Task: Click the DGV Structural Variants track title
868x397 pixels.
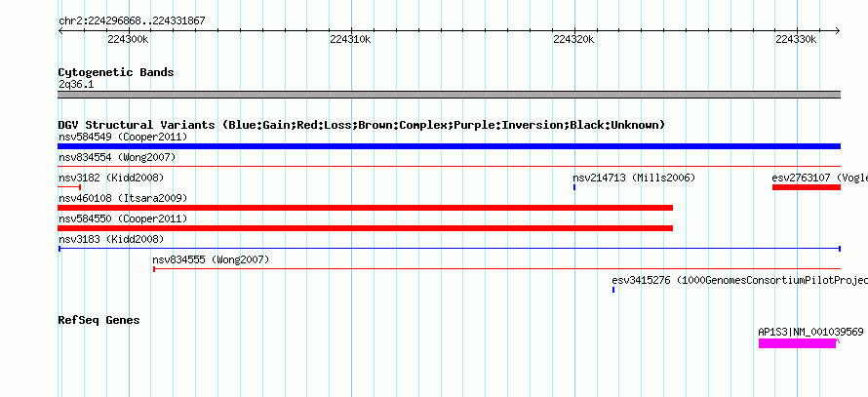Action: point(362,125)
